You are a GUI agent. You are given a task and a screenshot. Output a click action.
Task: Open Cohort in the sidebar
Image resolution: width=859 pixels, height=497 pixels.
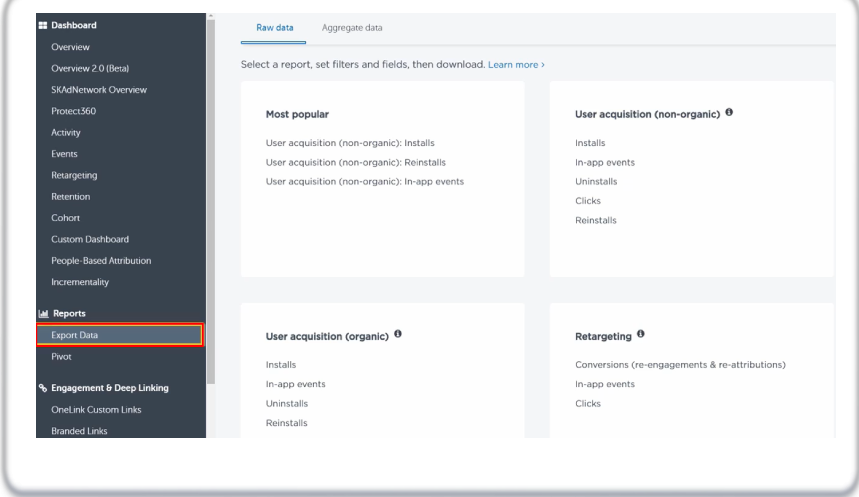coord(65,218)
